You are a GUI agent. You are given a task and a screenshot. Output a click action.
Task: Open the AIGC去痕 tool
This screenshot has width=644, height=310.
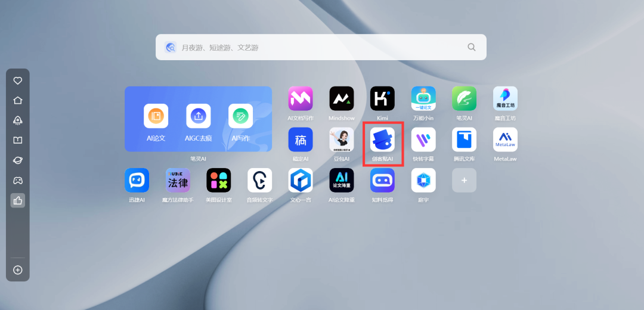pyautogui.click(x=199, y=116)
